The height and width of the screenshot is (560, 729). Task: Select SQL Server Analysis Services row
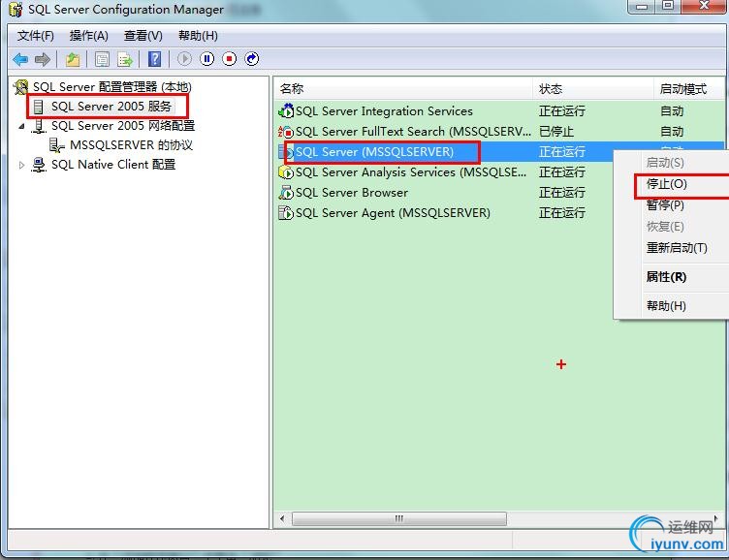pos(444,172)
